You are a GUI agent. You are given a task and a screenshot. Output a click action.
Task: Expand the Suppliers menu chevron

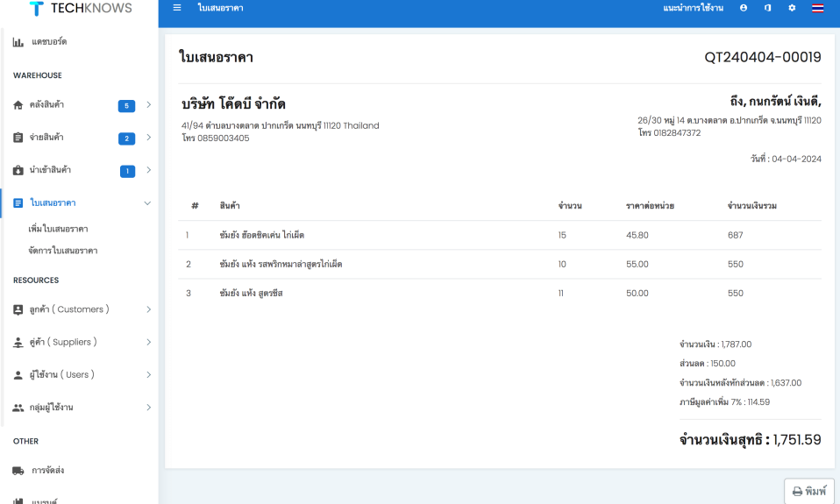[x=148, y=342]
